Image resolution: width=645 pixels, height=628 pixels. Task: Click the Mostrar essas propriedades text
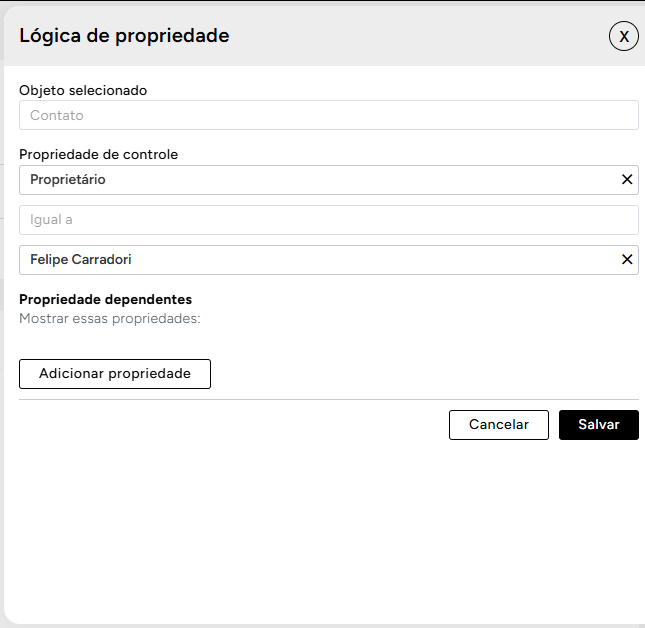coord(110,319)
